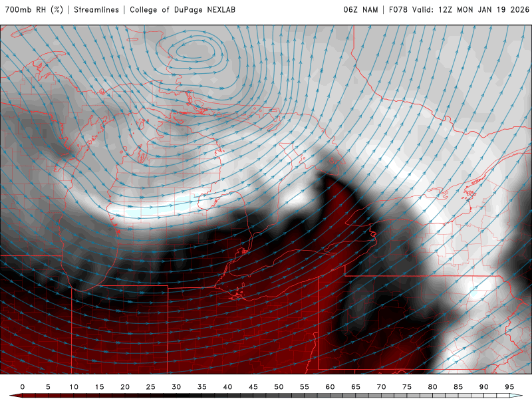Viewport: 532px width, 399px height.
Task: Click the "35" color scale label
Action: (202, 387)
